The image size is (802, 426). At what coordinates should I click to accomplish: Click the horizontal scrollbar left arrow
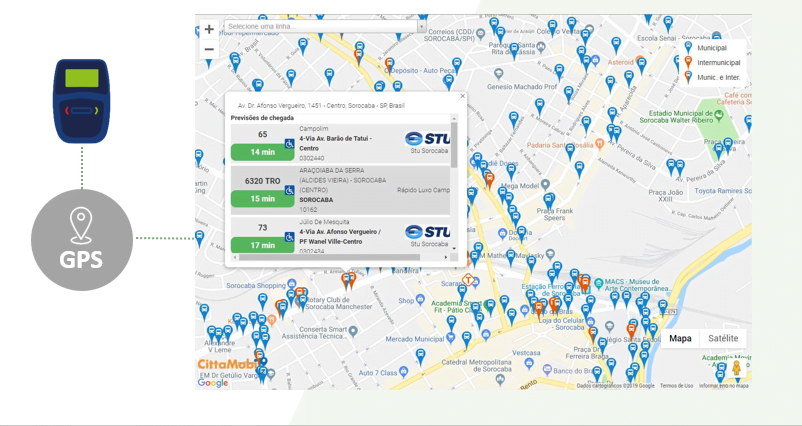(234, 257)
